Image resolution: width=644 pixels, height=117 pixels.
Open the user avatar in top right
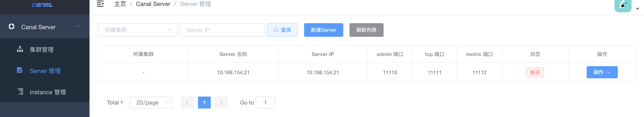(x=623, y=6)
